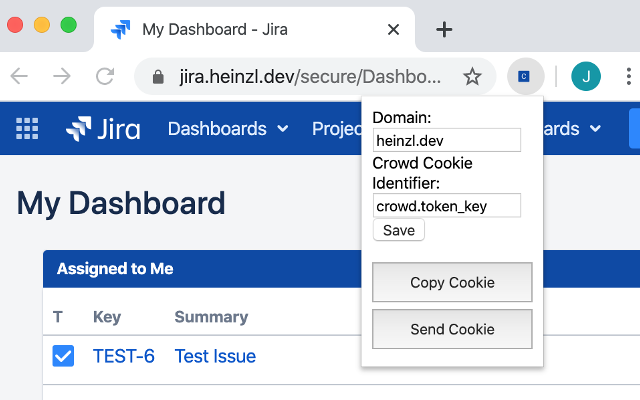Click the Copy Cookie button
This screenshot has width=640, height=400.
click(x=452, y=282)
